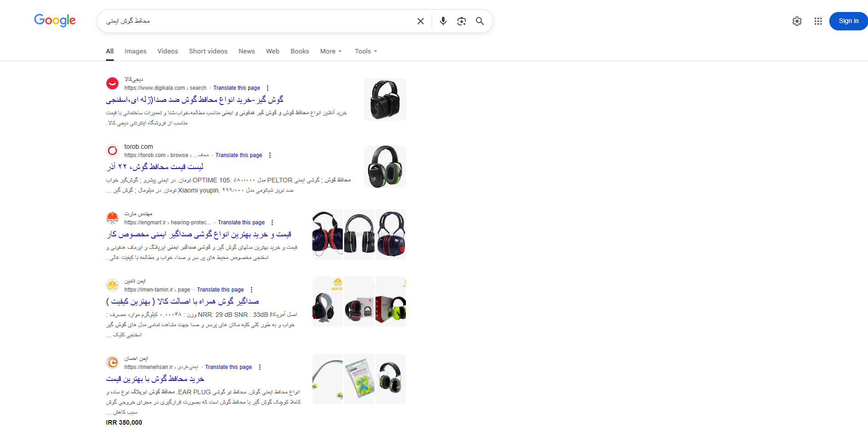
Task: Clear the search query with the X icon
Action: click(421, 21)
